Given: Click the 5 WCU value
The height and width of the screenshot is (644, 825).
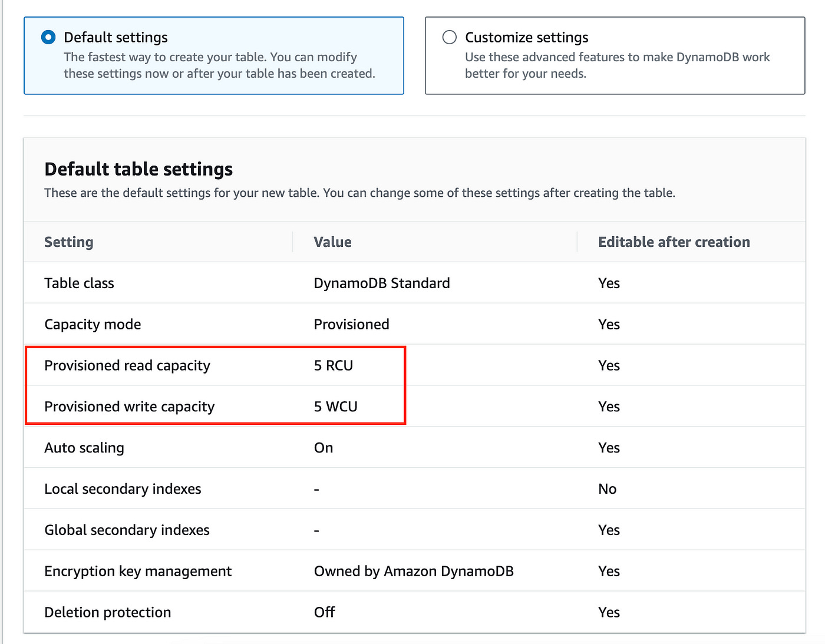Looking at the screenshot, I should [336, 407].
